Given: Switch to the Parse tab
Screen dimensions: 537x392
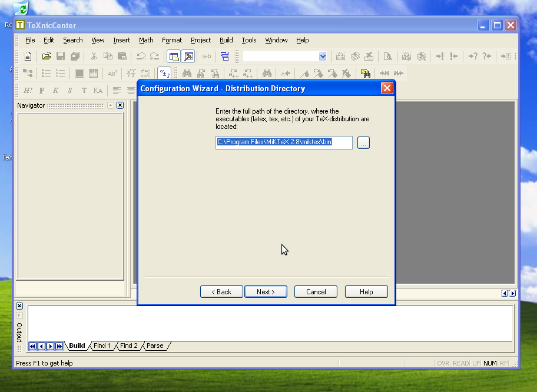Looking at the screenshot, I should [x=155, y=346].
